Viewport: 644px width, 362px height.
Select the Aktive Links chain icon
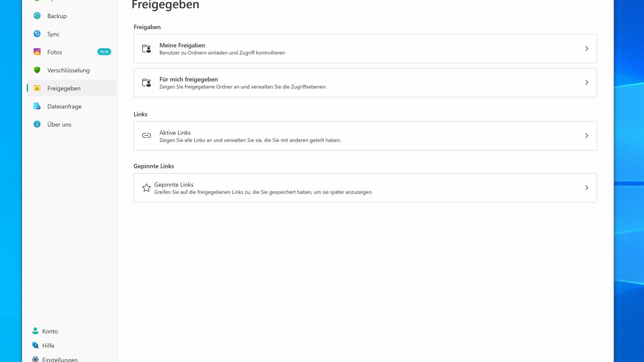click(x=147, y=136)
